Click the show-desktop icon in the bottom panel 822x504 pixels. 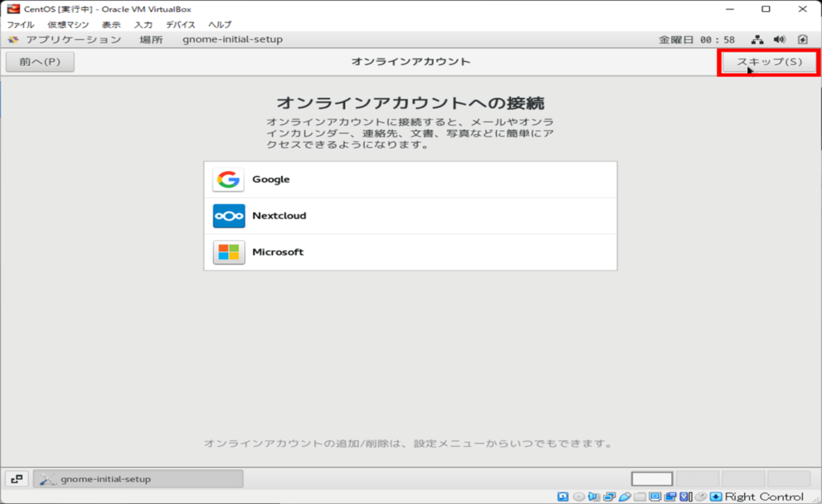tap(17, 479)
